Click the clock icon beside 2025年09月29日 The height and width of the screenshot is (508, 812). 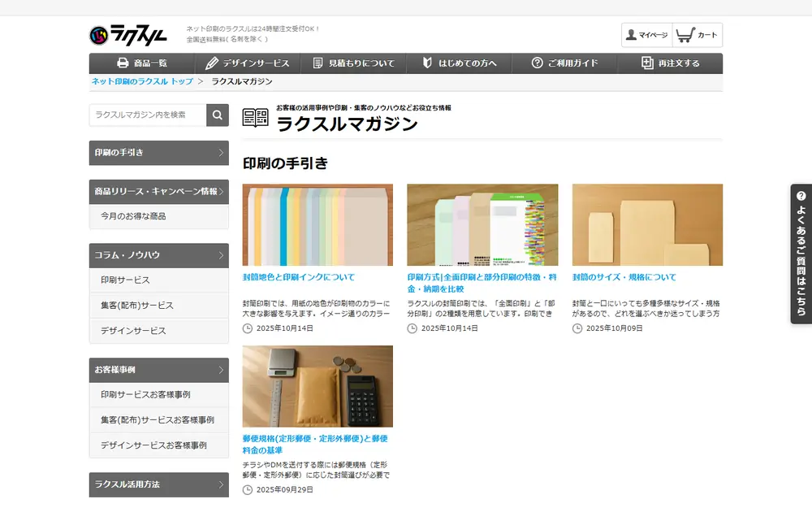[248, 490]
